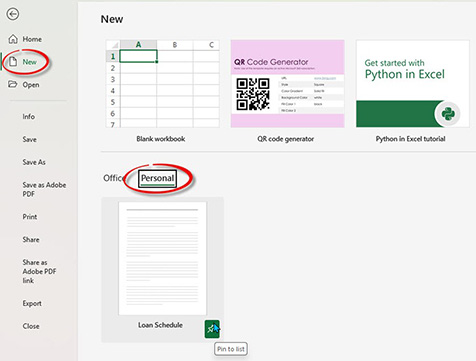The height and width of the screenshot is (361, 476).
Task: Open the Export page
Action: click(x=32, y=304)
